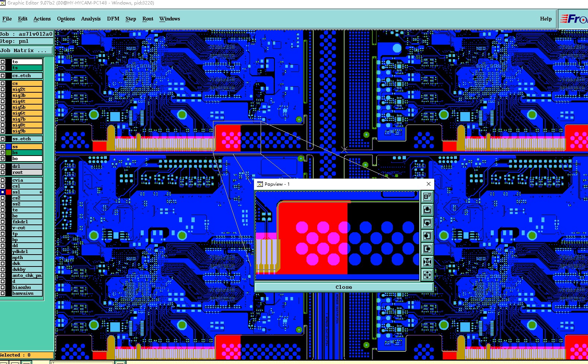This screenshot has width=588, height=364.
Task: Select layer name sig6t in layer list
Action: coord(27,113)
